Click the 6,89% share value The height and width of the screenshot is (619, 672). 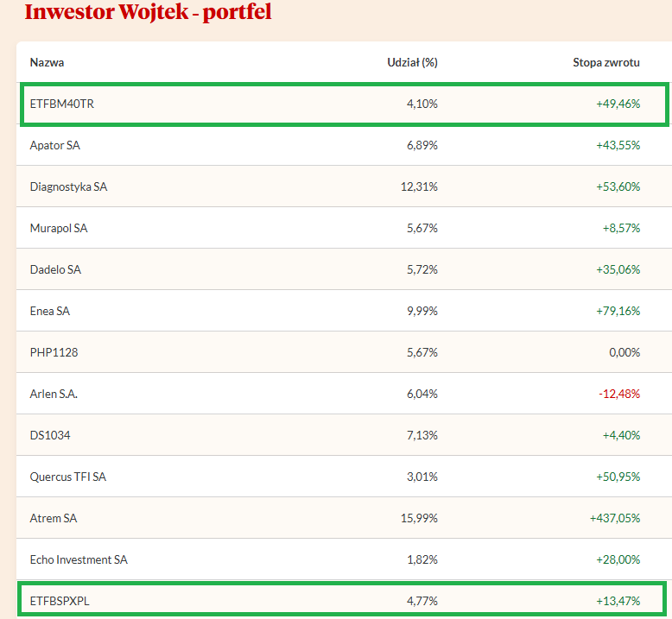coord(422,146)
